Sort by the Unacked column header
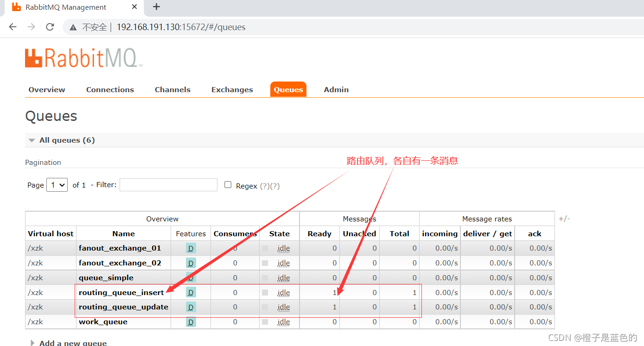Image resolution: width=644 pixels, height=346 pixels. (359, 234)
